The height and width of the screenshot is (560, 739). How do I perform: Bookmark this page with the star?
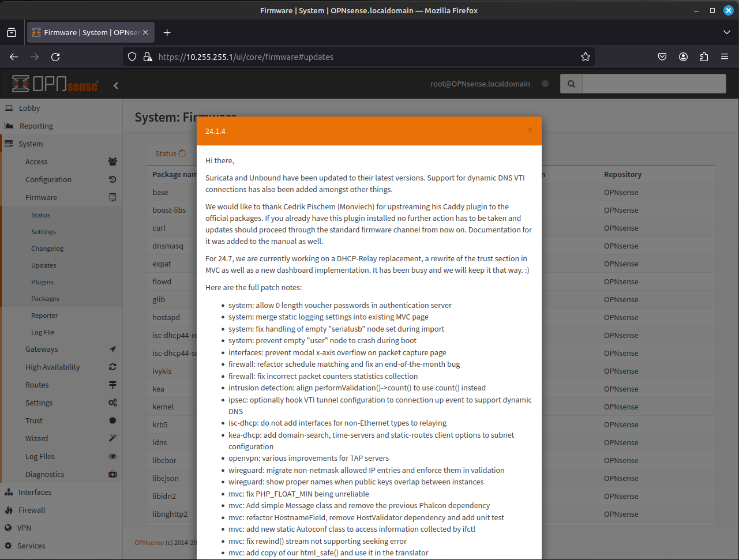586,57
